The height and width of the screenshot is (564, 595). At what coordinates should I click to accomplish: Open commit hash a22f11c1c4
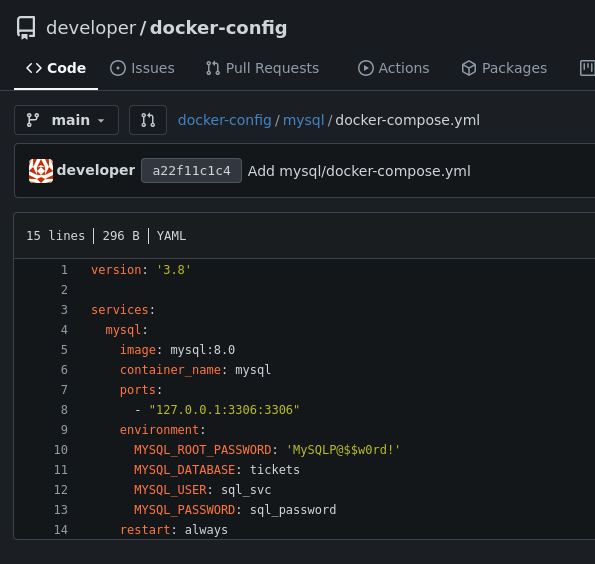point(191,171)
